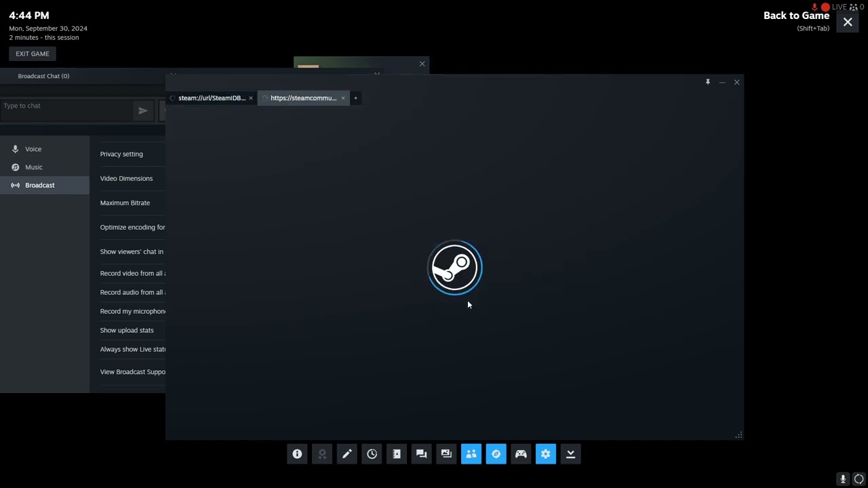Click the Steam loading logo
The image size is (868, 488).
(x=455, y=268)
